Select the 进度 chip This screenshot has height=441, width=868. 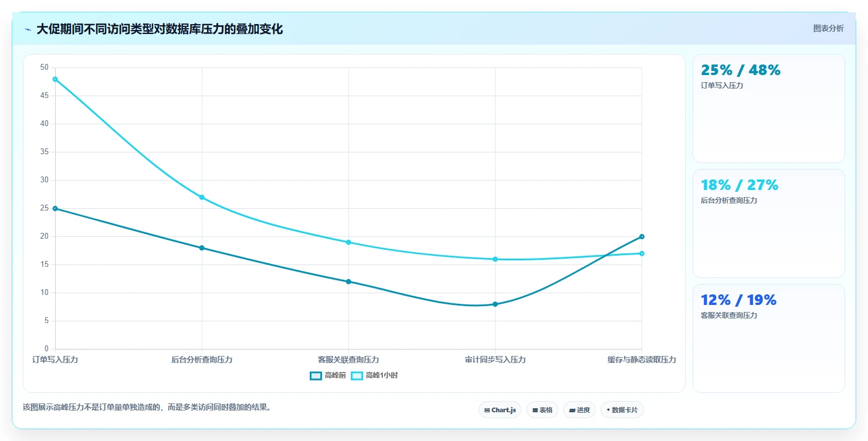579,410
